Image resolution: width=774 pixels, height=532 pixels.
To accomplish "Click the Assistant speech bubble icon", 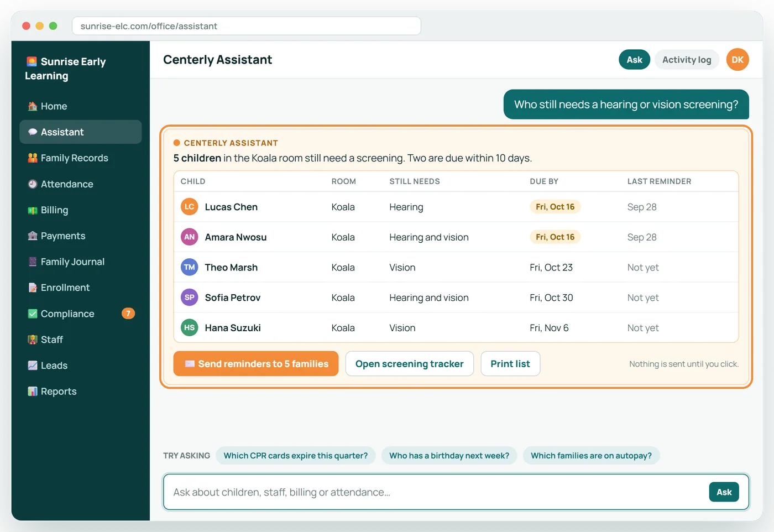I will click(33, 132).
